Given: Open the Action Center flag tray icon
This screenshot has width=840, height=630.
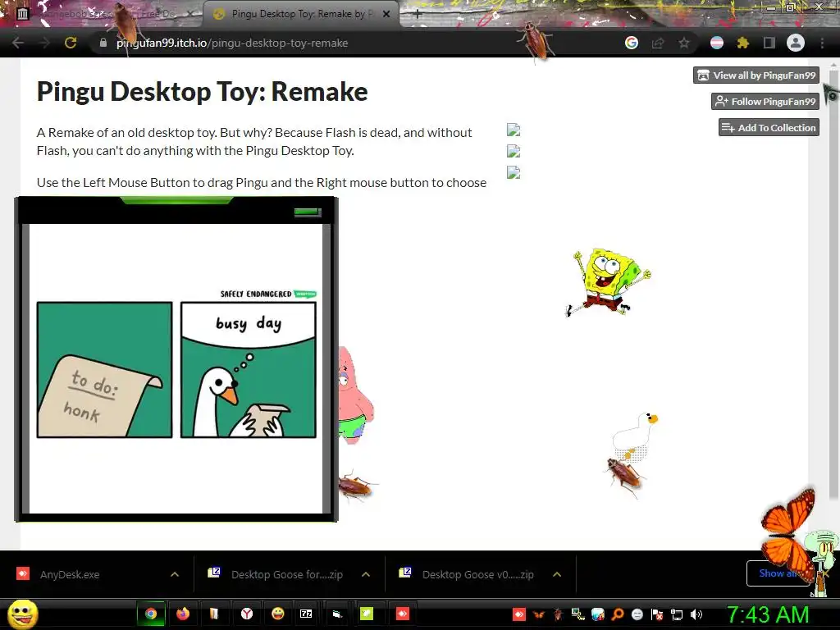Looking at the screenshot, I should [x=657, y=614].
